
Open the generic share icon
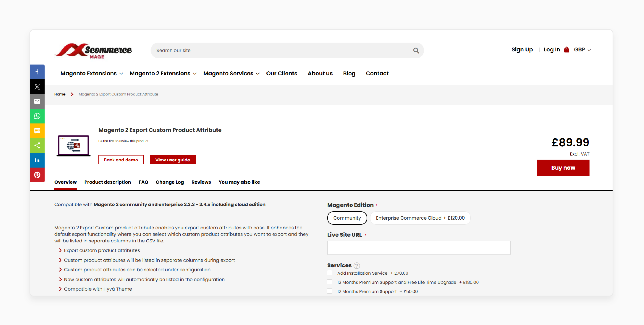pos(37,145)
